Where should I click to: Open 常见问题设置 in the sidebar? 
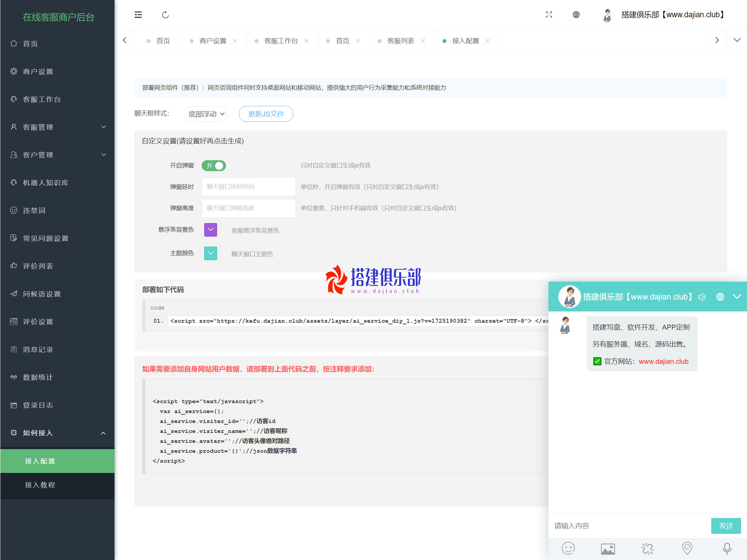pos(57,238)
